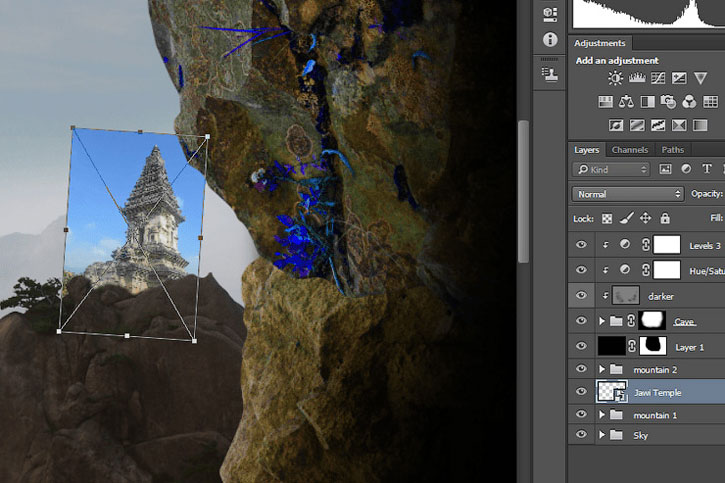
Task: Add a Black & White adjustment
Action: 647,102
